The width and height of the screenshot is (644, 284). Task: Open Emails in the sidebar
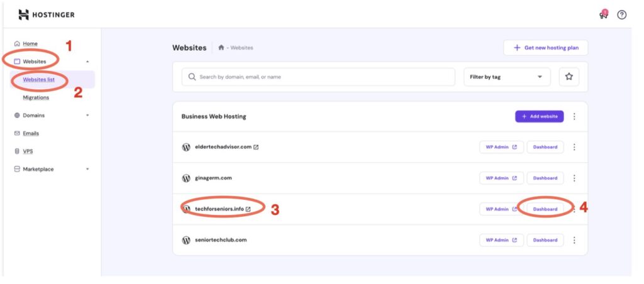click(x=31, y=133)
